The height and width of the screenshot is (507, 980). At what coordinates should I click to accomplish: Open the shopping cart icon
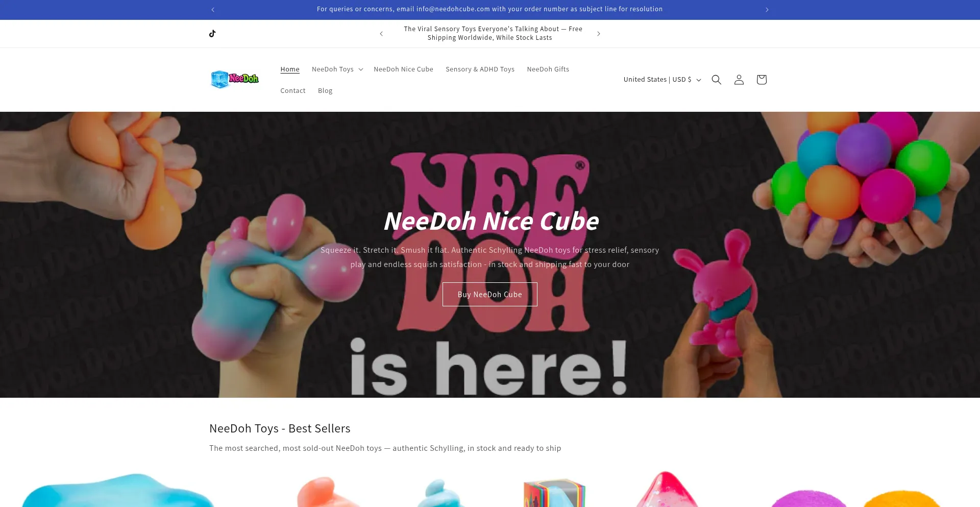(761, 80)
